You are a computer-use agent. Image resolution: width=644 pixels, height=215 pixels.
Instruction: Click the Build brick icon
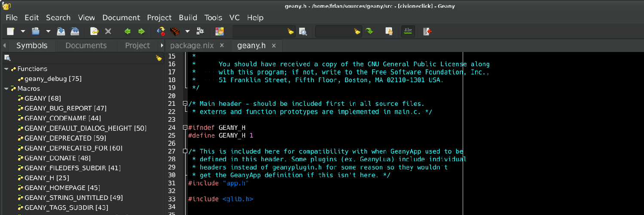click(x=174, y=31)
